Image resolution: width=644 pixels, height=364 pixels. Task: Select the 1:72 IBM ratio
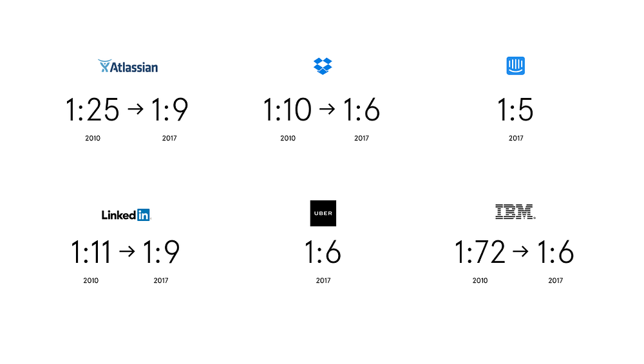tap(480, 252)
